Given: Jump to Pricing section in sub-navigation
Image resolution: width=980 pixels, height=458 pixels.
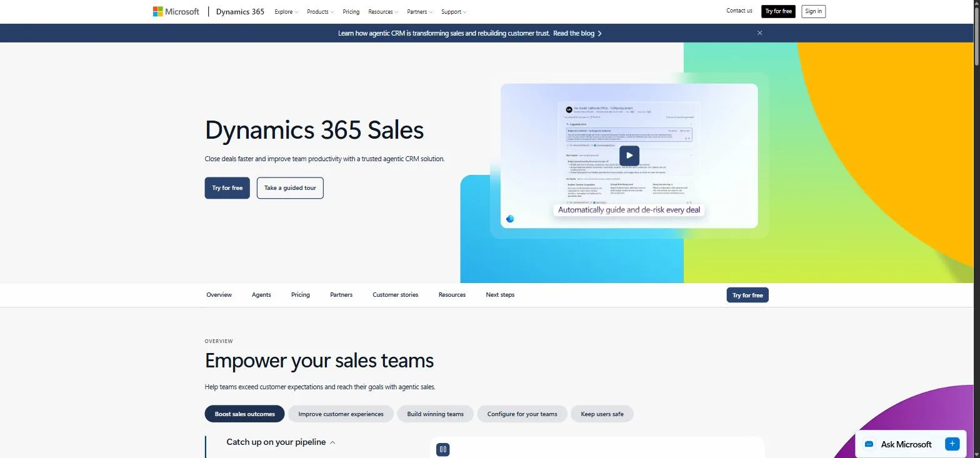Looking at the screenshot, I should (x=300, y=295).
